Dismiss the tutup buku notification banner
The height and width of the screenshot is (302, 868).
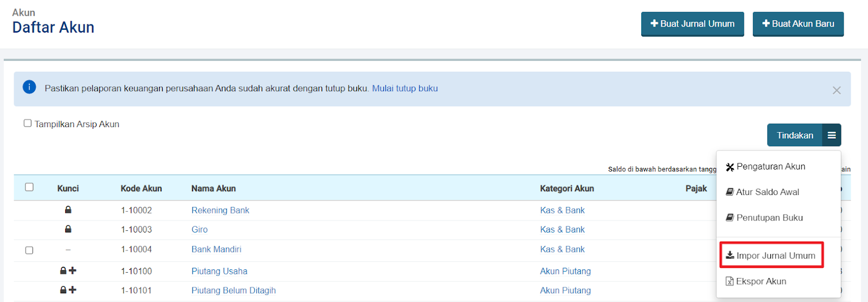837,90
